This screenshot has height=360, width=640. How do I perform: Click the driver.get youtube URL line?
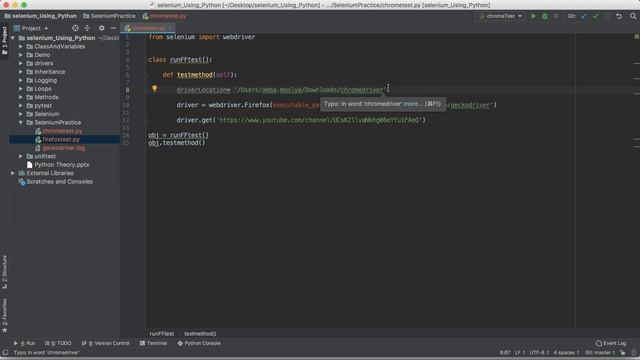tap(301, 120)
